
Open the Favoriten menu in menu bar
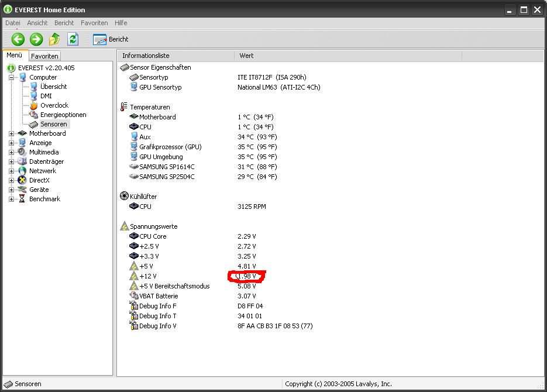(x=94, y=23)
